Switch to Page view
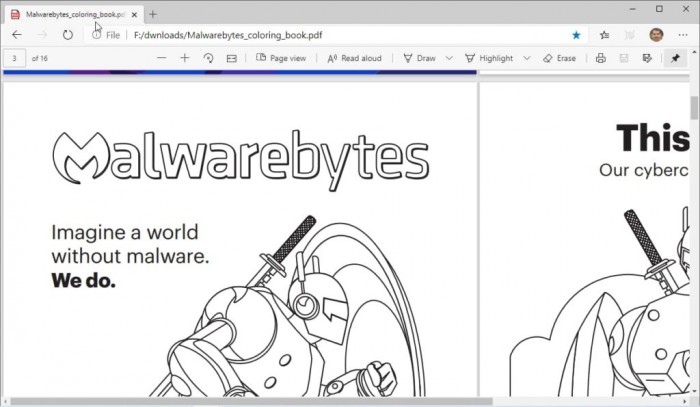 point(281,58)
